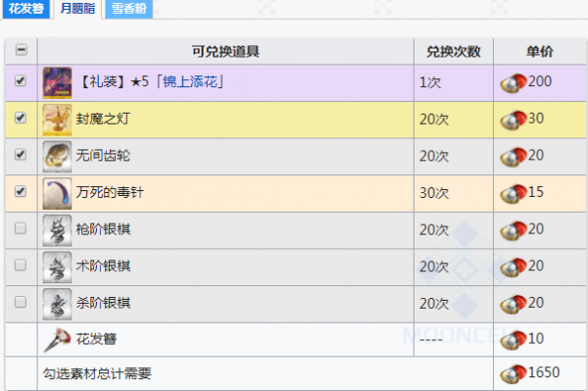This screenshot has height=391, width=588.
Task: Check the 枪阶银棋 checkbox
Action: click(x=21, y=228)
